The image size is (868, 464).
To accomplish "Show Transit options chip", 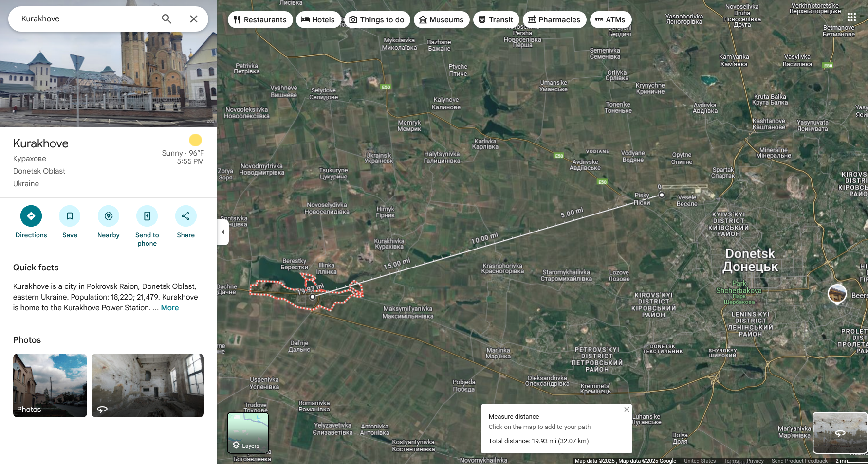I will pos(496,20).
